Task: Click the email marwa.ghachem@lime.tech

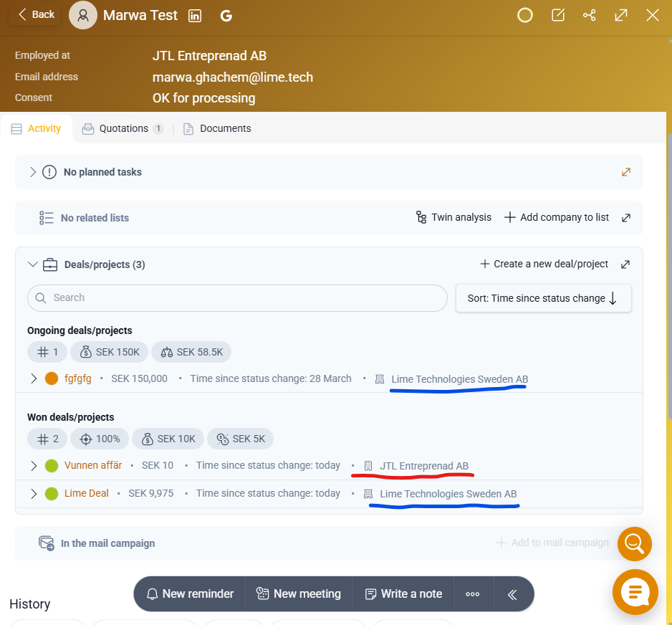Action: click(233, 77)
